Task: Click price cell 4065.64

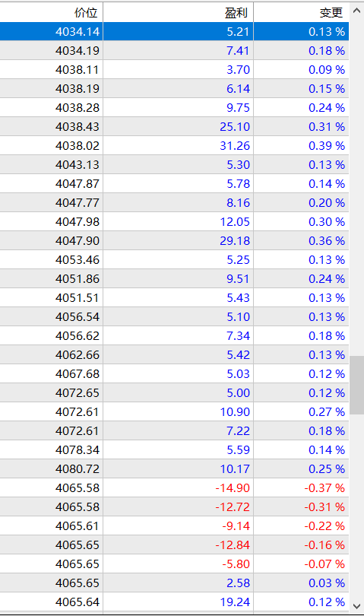Action: click(78, 602)
